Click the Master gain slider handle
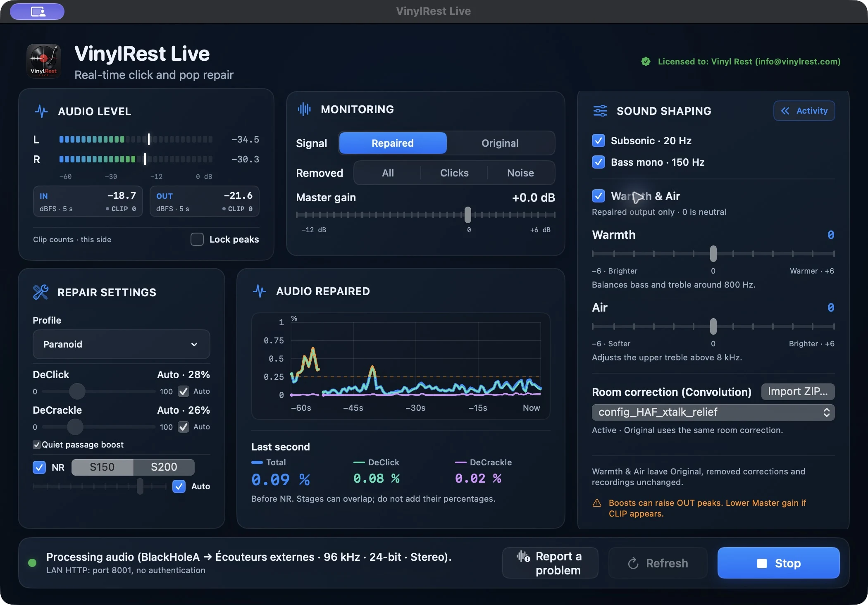Image resolution: width=868 pixels, height=605 pixels. [467, 215]
